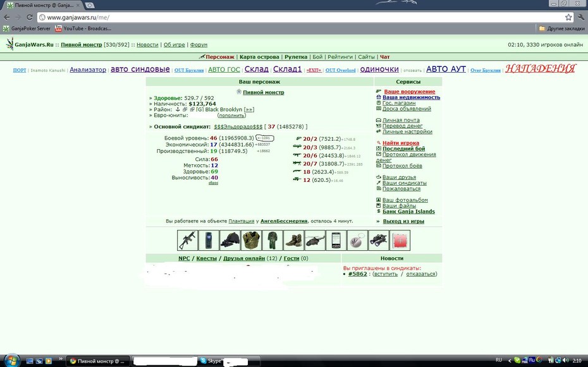Go to Рулетка menu item
This screenshot has height=367, width=588.
(x=295, y=57)
